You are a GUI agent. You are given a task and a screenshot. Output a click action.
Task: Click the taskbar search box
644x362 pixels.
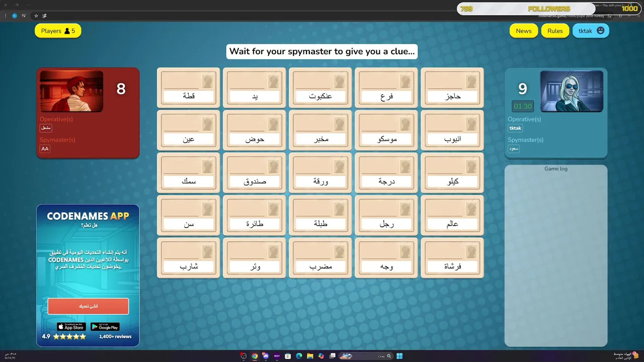pyautogui.click(x=365, y=356)
